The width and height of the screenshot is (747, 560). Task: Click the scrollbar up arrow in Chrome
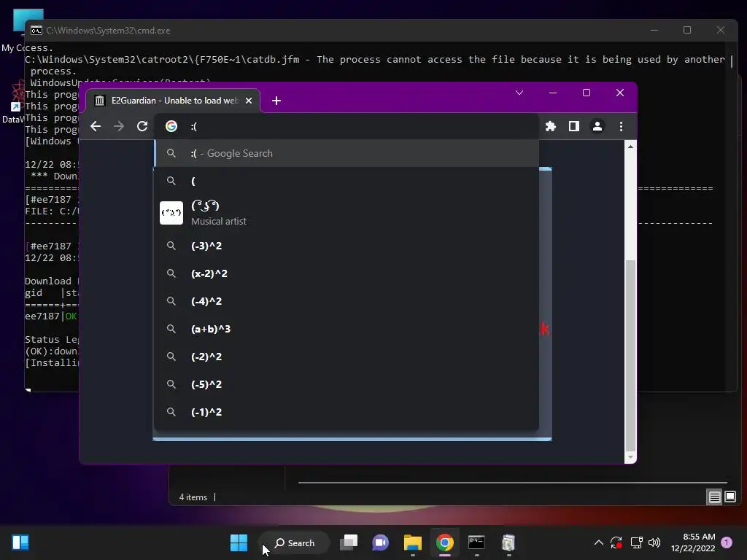[630, 147]
